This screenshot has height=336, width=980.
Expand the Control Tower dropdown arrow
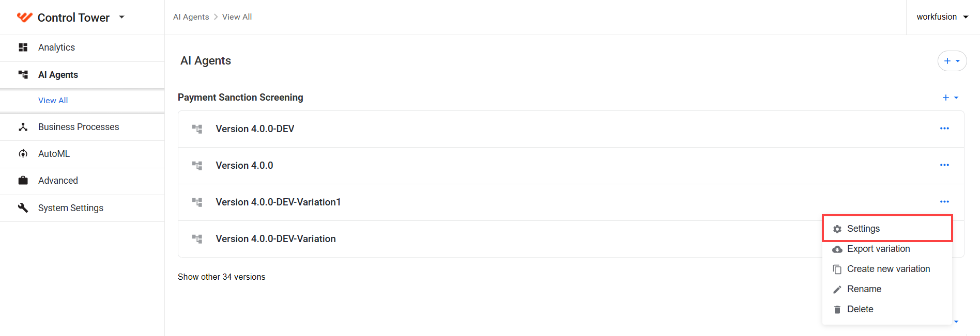122,17
